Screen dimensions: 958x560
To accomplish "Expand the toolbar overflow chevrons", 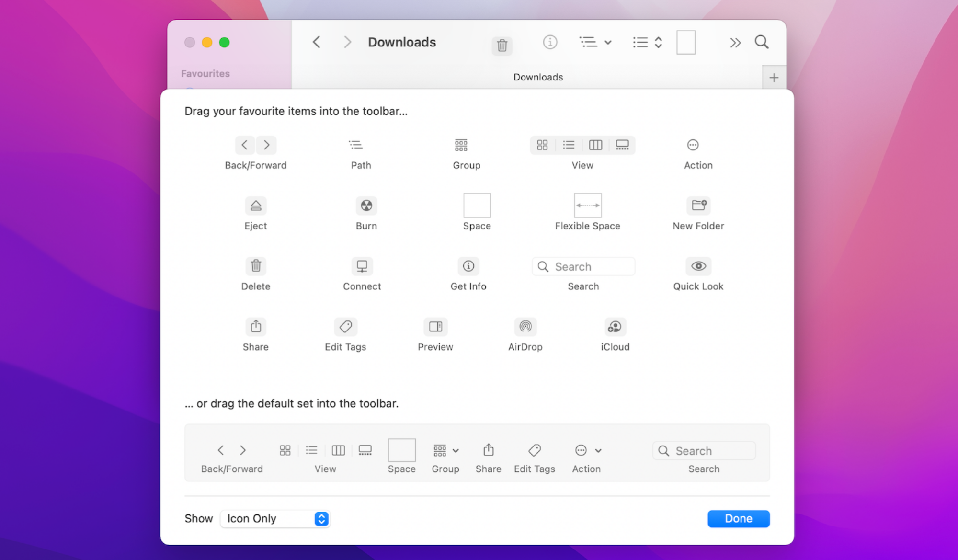I will (735, 43).
